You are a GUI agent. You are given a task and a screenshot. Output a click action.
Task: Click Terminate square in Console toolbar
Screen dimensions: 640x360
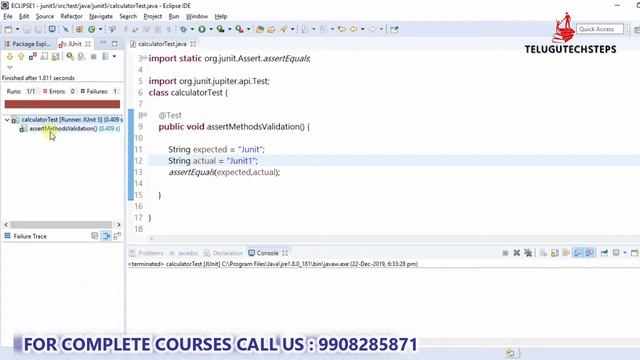pyautogui.click(x=505, y=253)
